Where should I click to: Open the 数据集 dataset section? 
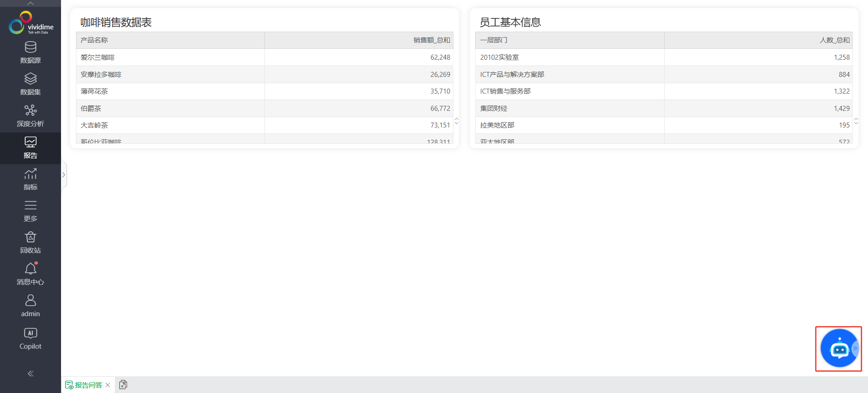coord(30,85)
